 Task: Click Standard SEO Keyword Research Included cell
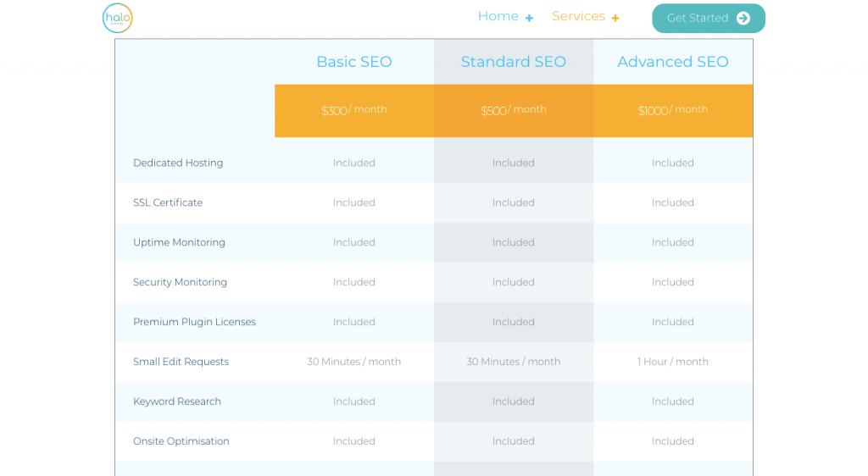514,402
